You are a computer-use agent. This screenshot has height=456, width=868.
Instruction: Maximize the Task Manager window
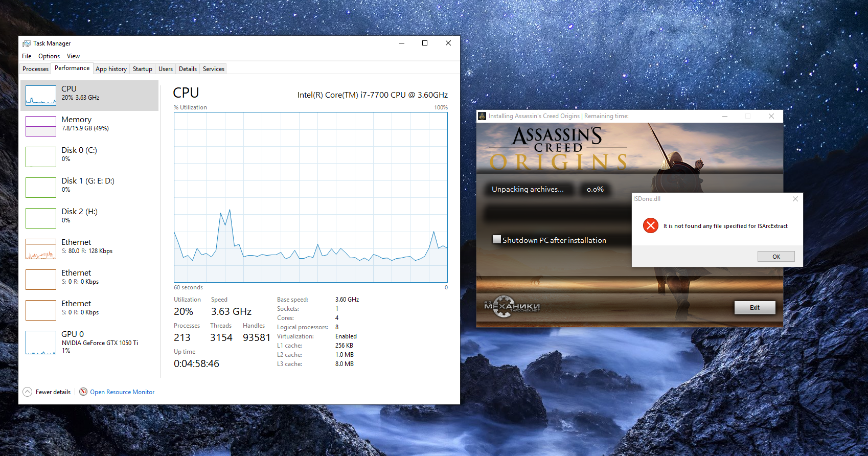[425, 43]
